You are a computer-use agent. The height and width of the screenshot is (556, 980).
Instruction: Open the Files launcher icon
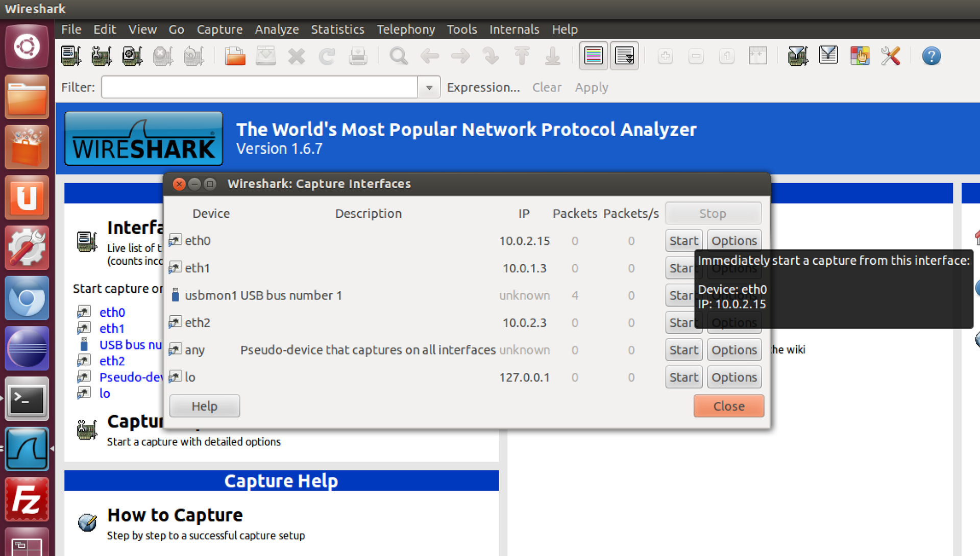click(27, 97)
